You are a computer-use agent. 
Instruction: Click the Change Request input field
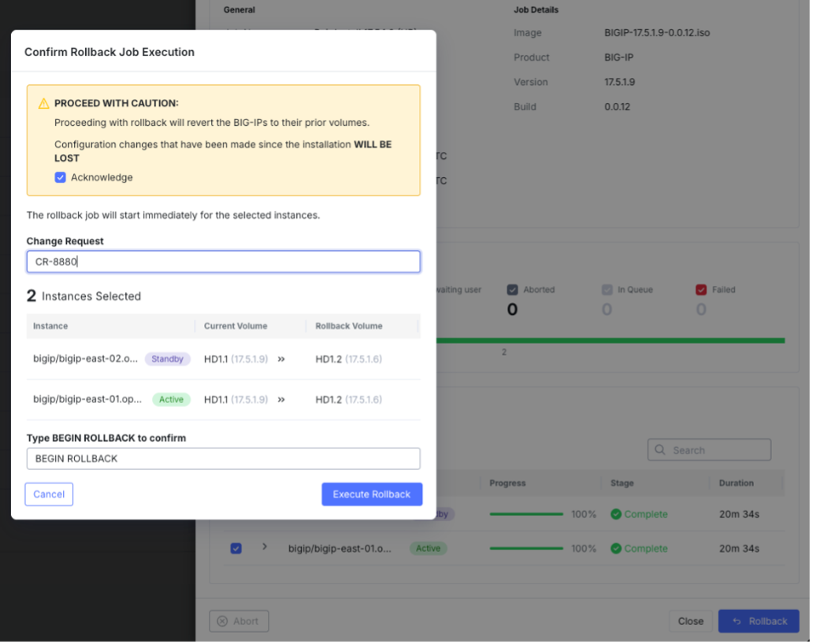[224, 262]
